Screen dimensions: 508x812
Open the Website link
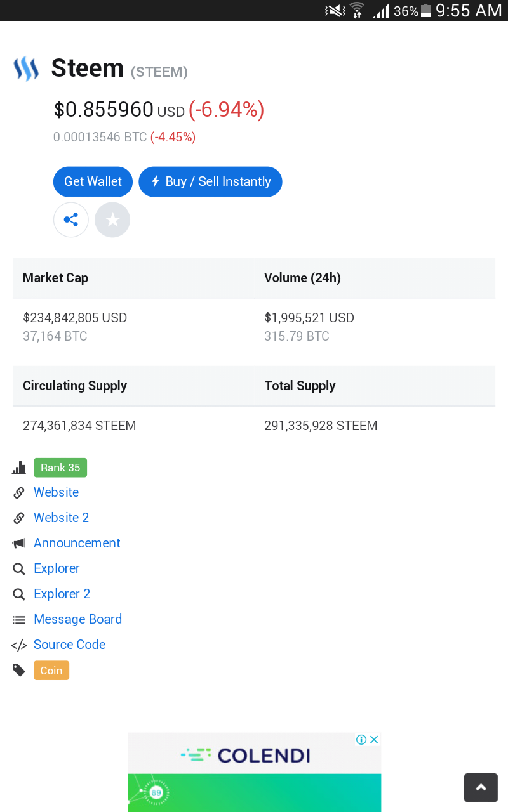point(56,492)
